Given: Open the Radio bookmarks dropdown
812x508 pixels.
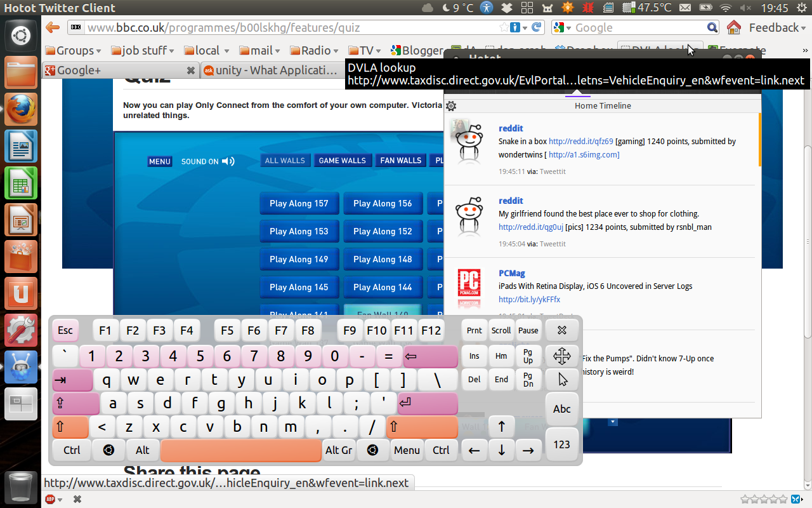Looking at the screenshot, I should [x=313, y=50].
